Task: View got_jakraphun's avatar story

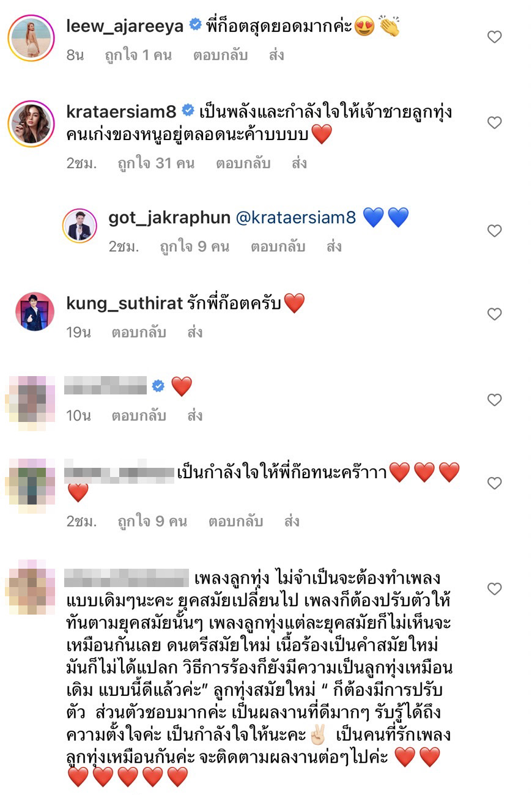Action: pyautogui.click(x=79, y=226)
